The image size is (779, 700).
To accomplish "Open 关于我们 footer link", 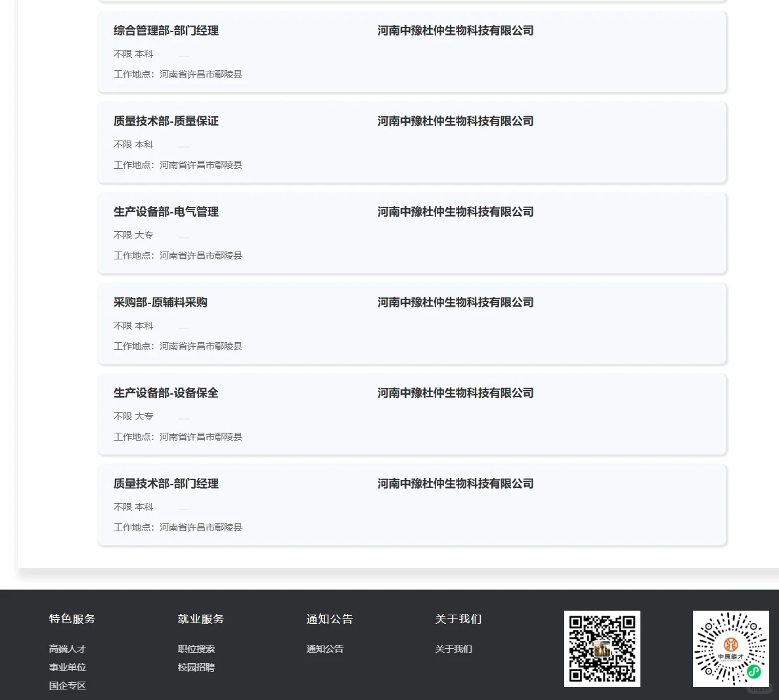I will tap(454, 649).
